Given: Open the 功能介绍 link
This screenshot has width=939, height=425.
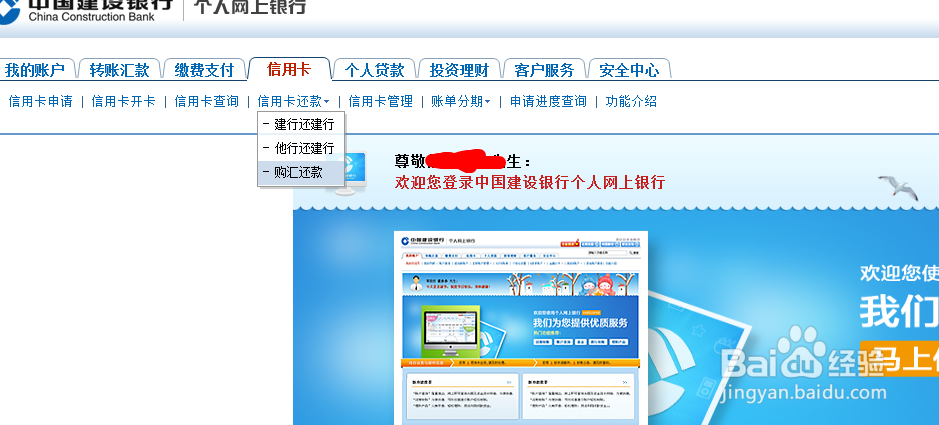Looking at the screenshot, I should click(631, 102).
